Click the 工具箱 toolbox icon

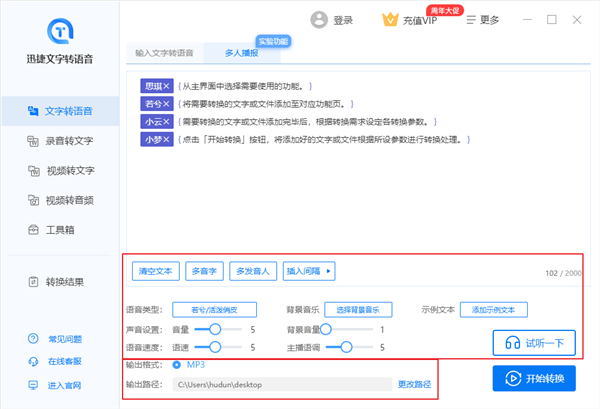click(x=33, y=230)
